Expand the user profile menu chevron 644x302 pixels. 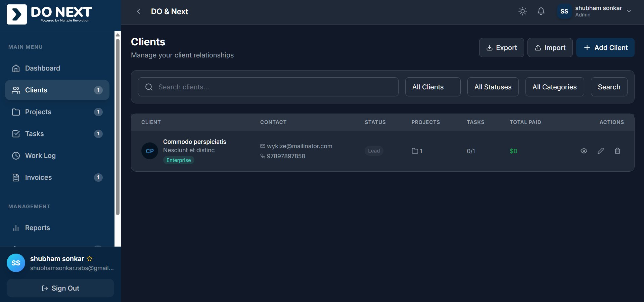[x=629, y=11]
